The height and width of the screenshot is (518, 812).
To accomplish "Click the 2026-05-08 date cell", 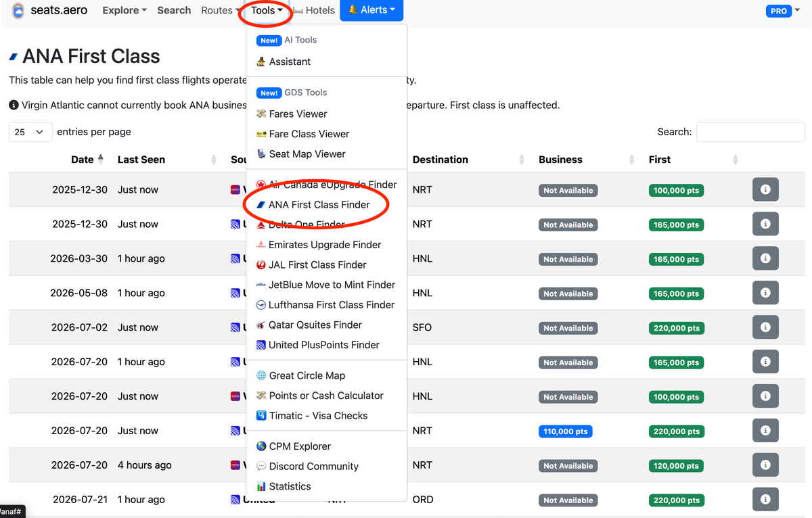I will click(x=78, y=293).
